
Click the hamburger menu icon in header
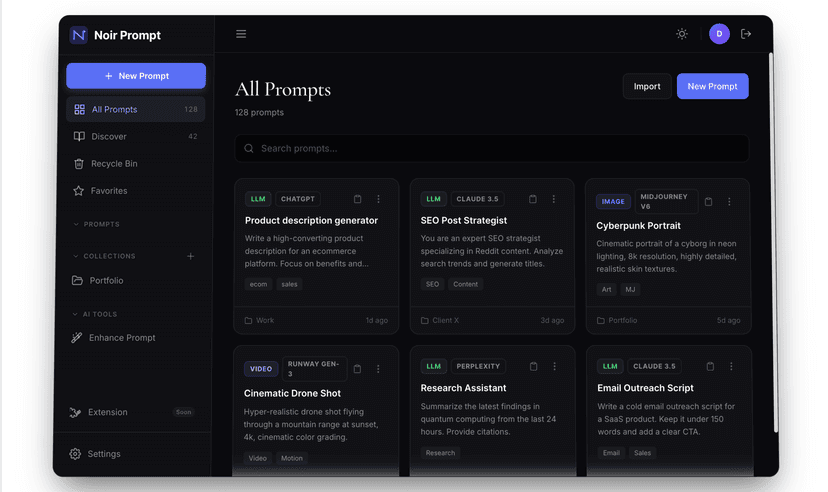(x=241, y=34)
